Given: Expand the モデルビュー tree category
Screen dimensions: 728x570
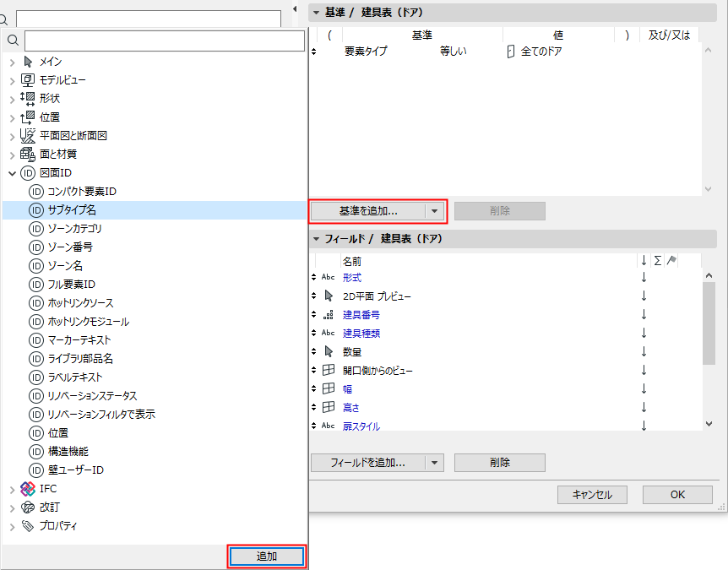Looking at the screenshot, I should pyautogui.click(x=13, y=80).
